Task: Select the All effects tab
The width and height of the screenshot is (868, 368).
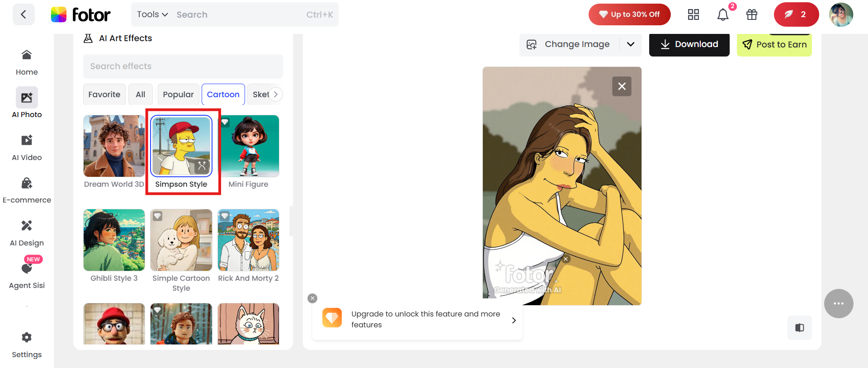Action: [x=141, y=94]
